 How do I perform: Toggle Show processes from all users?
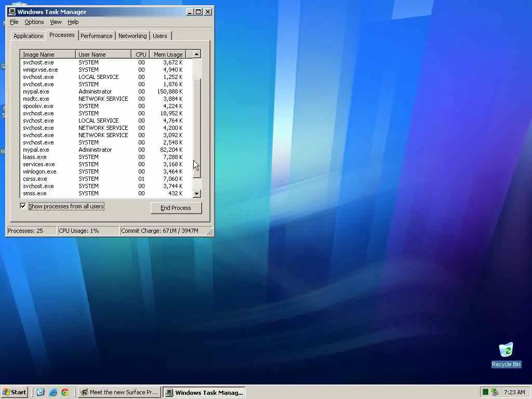click(x=23, y=206)
